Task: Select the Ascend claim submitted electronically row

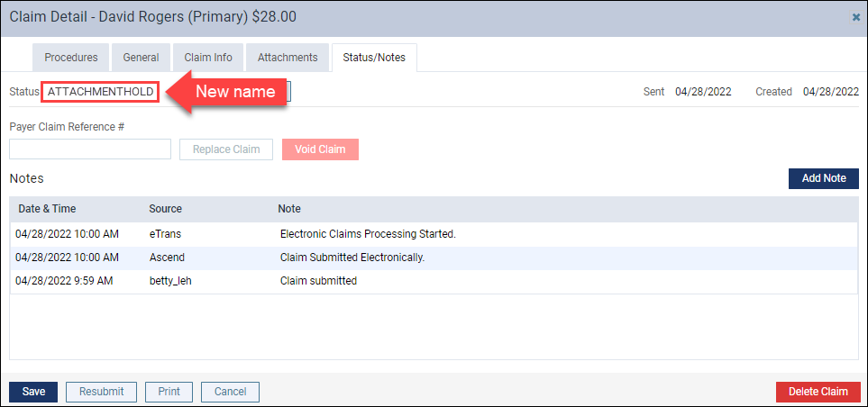Action: [434, 258]
